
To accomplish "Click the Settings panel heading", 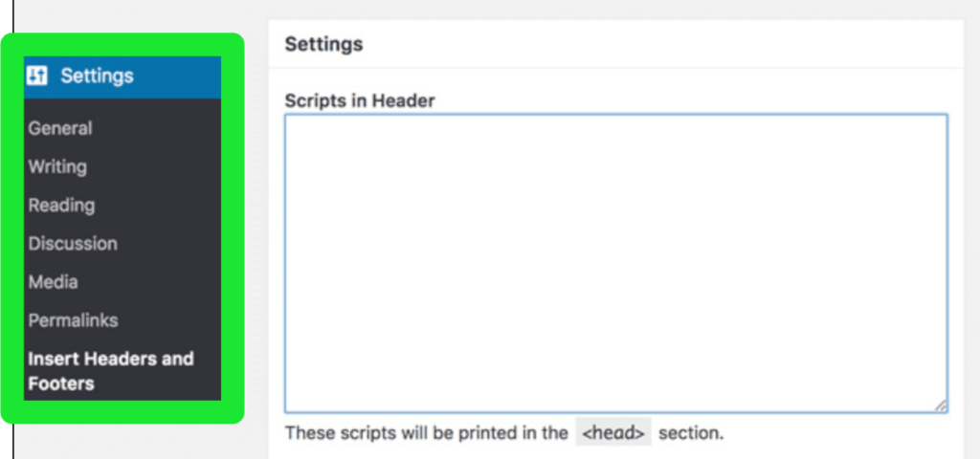I will tap(323, 44).
